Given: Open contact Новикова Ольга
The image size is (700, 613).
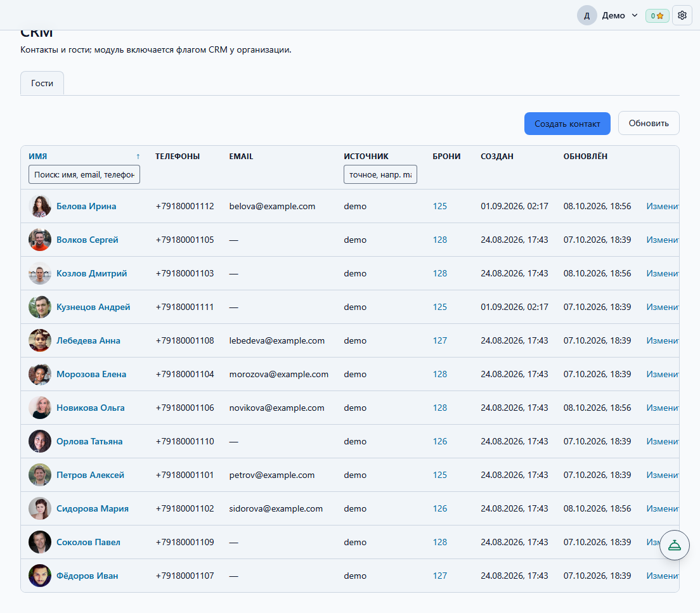Looking at the screenshot, I should [x=90, y=408].
